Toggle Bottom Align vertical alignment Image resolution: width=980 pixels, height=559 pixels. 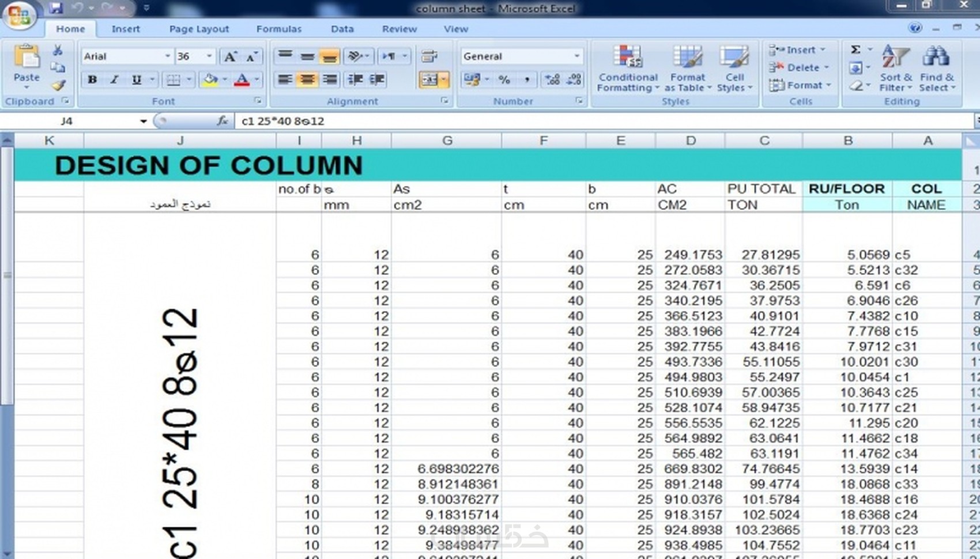coord(329,56)
